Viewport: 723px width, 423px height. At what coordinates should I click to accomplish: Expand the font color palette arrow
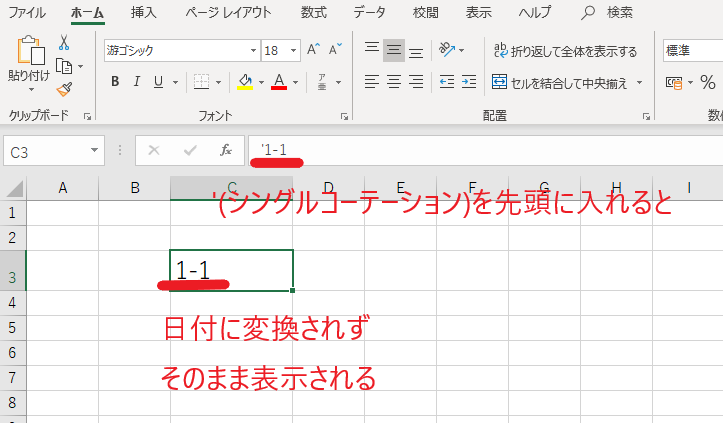click(296, 83)
